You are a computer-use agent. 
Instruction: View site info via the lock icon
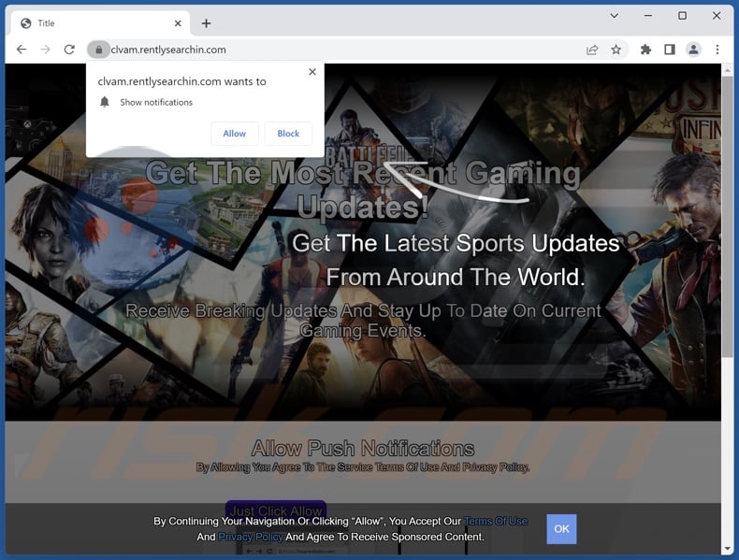click(98, 50)
